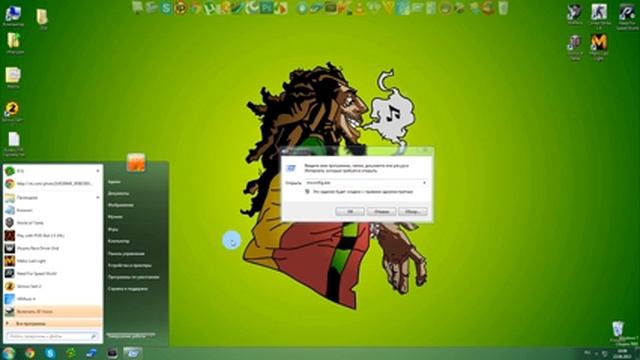The width and height of the screenshot is (640, 360).
Task: Select Metro Last Light desktop shortcut
Action: (599, 47)
